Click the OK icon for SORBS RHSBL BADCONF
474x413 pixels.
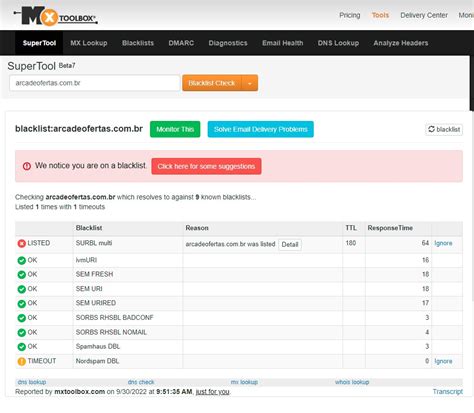click(22, 318)
